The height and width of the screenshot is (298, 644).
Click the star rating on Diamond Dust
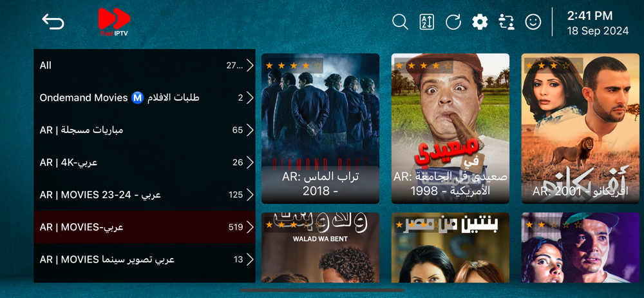[x=294, y=65]
